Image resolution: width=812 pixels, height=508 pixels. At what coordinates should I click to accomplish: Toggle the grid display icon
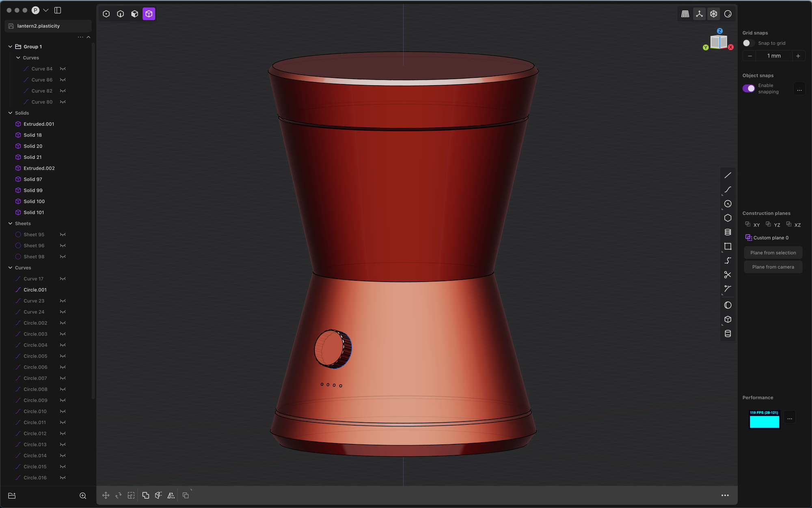pyautogui.click(x=685, y=14)
